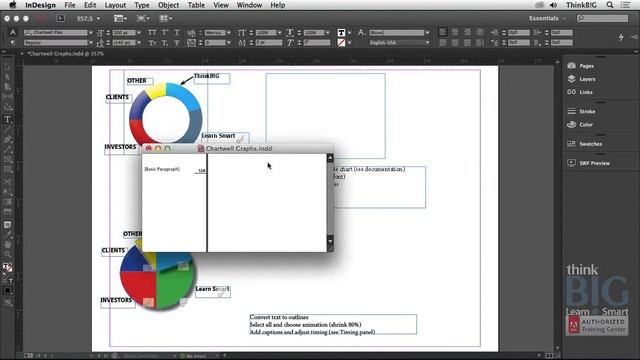
Task: Open the Screen Mode icon menu
Action: (x=142, y=18)
